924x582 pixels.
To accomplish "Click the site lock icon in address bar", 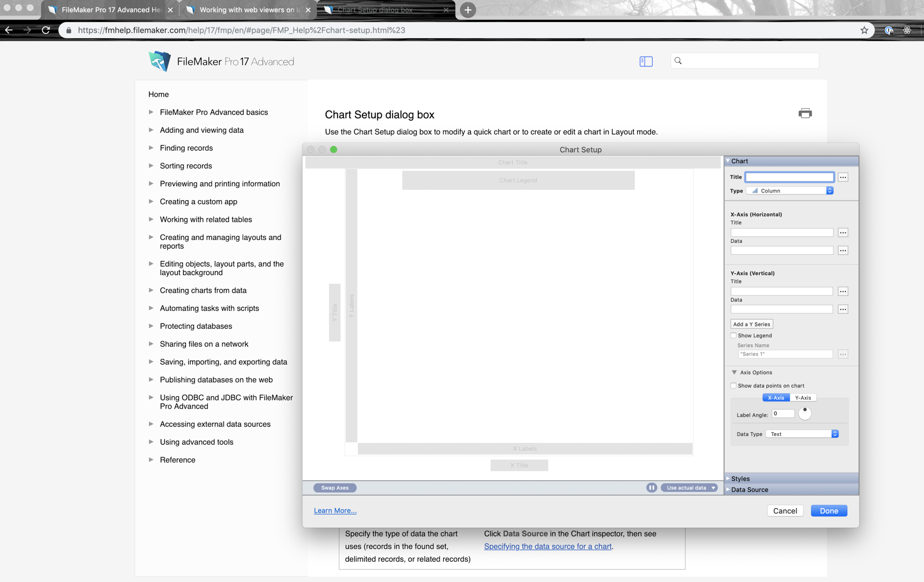I will [x=69, y=30].
